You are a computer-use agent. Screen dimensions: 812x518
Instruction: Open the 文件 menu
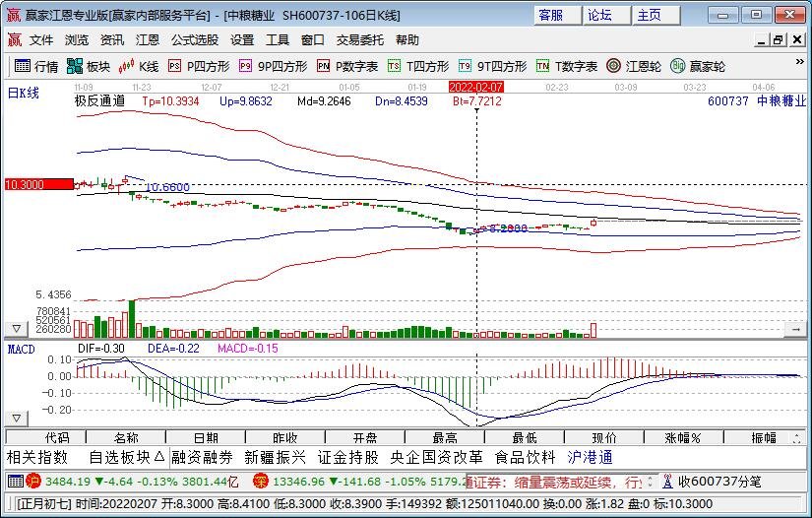(x=41, y=40)
